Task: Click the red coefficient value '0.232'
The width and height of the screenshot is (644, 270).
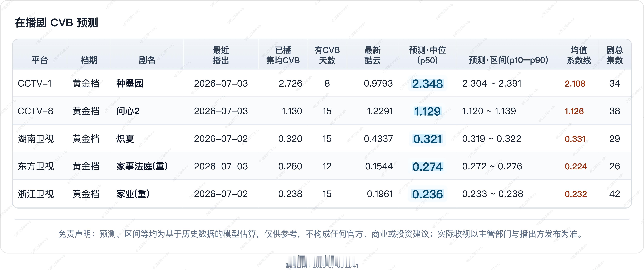Action: click(576, 194)
